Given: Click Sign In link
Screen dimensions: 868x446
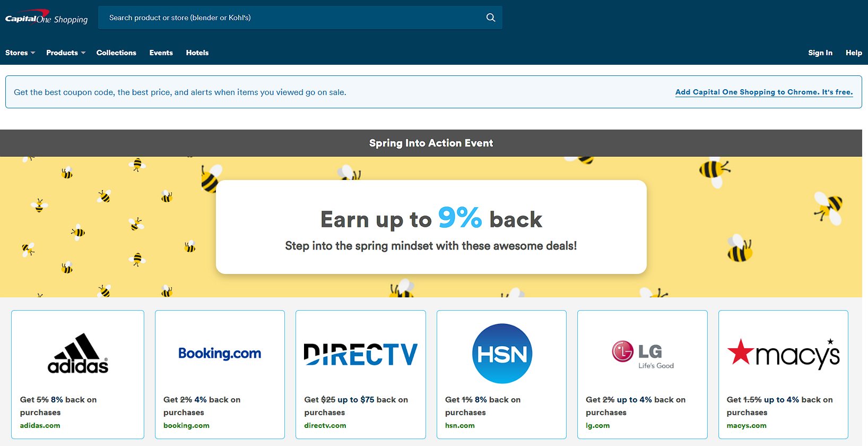Looking at the screenshot, I should pyautogui.click(x=820, y=53).
